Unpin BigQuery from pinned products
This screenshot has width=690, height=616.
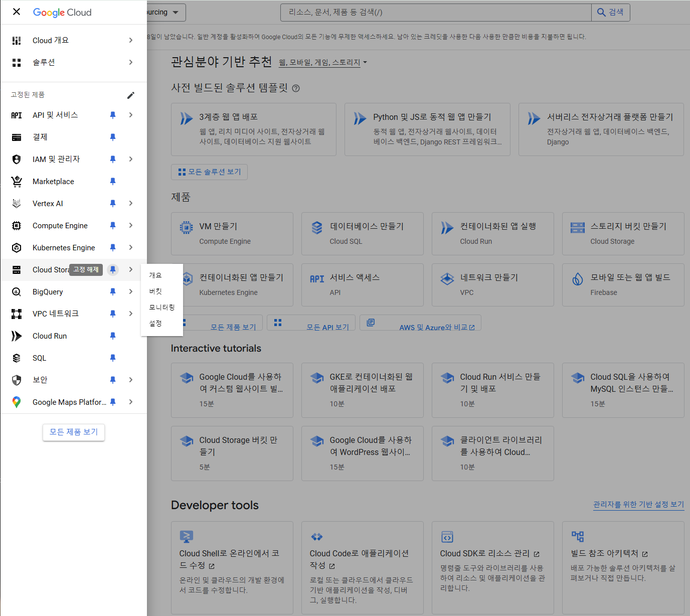[x=113, y=292]
